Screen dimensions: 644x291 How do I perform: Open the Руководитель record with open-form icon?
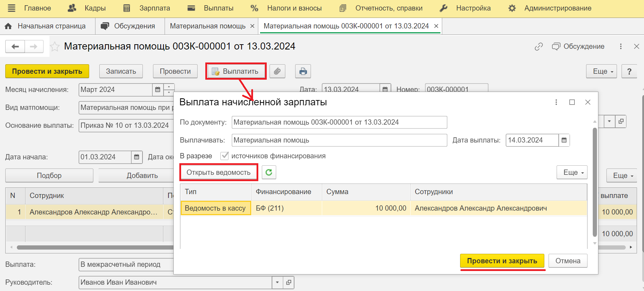[x=288, y=282]
